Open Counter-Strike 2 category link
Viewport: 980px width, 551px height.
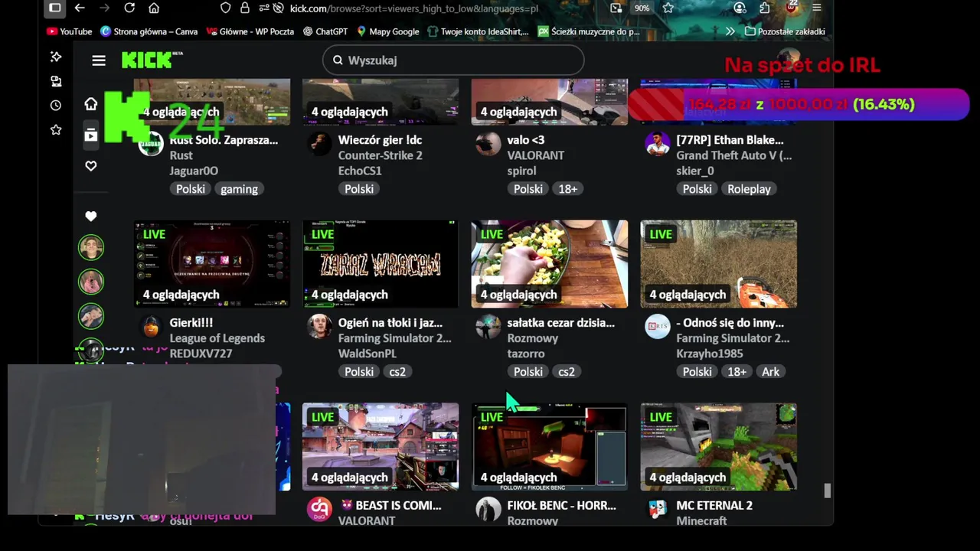381,155
